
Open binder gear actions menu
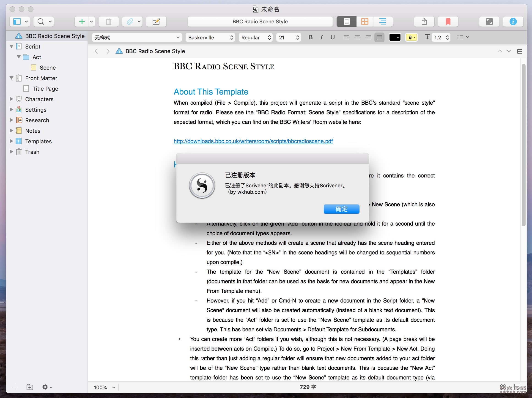point(47,387)
